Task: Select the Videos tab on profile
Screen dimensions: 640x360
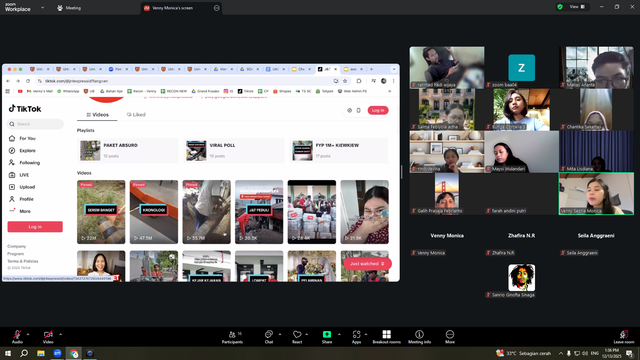Action: (x=97, y=115)
